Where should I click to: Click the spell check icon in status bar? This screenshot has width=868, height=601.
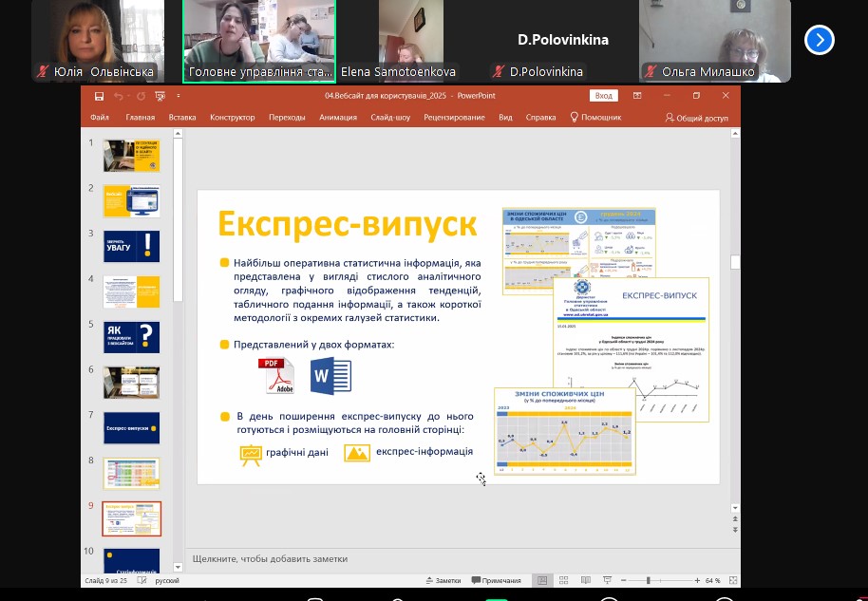(142, 580)
